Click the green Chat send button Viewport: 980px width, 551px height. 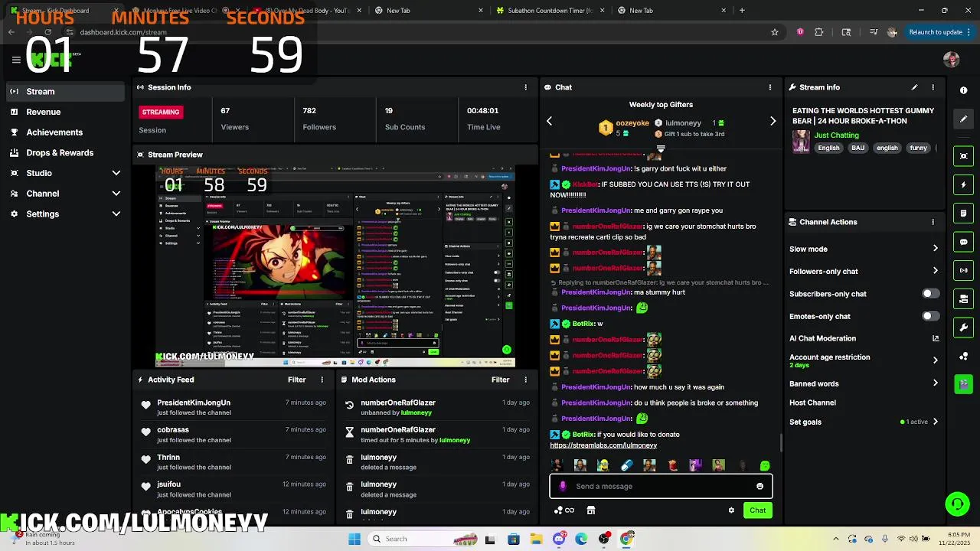click(x=757, y=510)
